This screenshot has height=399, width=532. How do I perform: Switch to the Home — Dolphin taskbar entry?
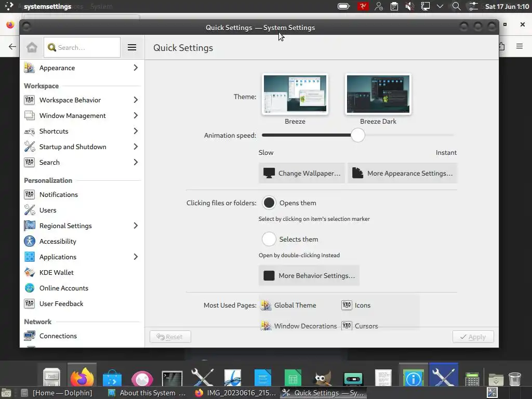[x=56, y=393]
